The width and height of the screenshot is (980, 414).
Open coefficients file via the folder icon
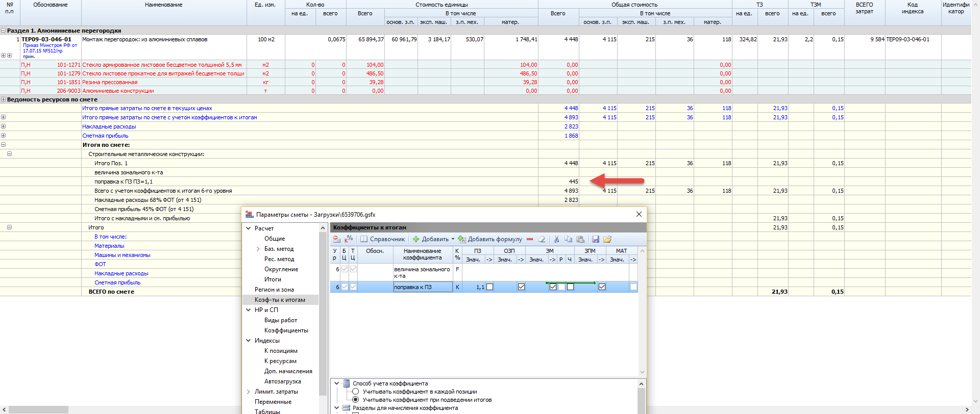[607, 239]
